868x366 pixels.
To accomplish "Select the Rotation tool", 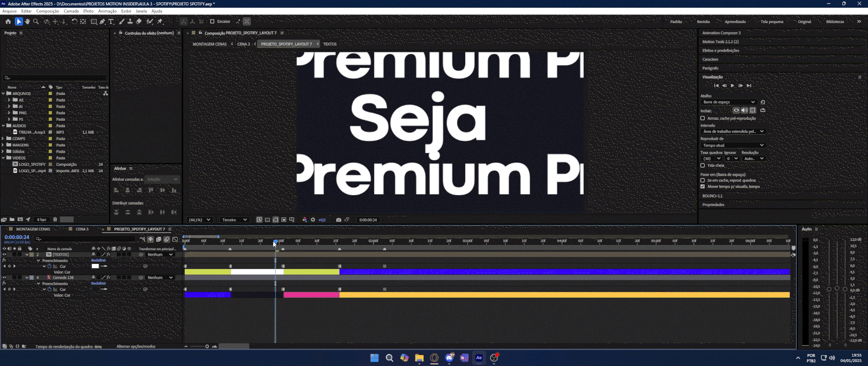I will coord(74,21).
